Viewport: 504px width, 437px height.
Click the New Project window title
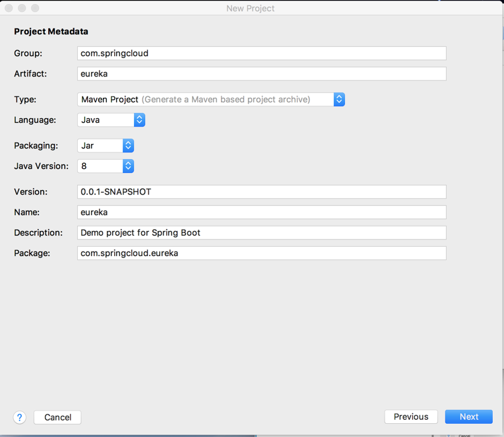(x=251, y=9)
